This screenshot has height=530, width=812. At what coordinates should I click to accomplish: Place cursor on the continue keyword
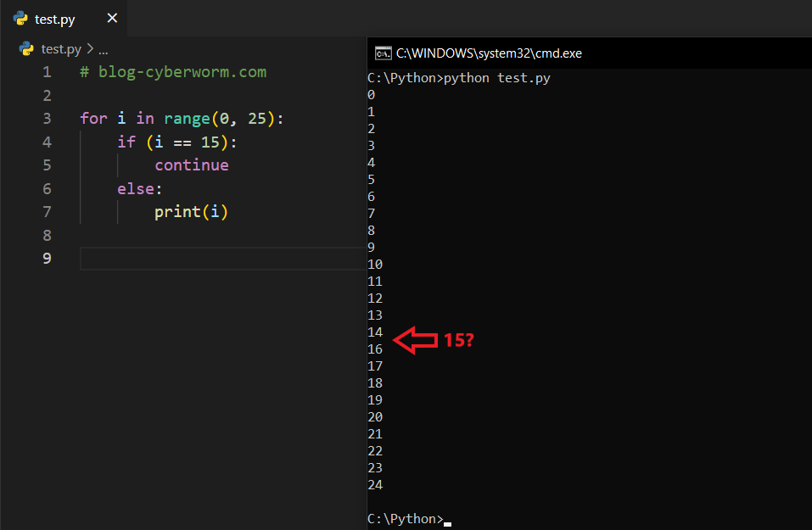[191, 165]
